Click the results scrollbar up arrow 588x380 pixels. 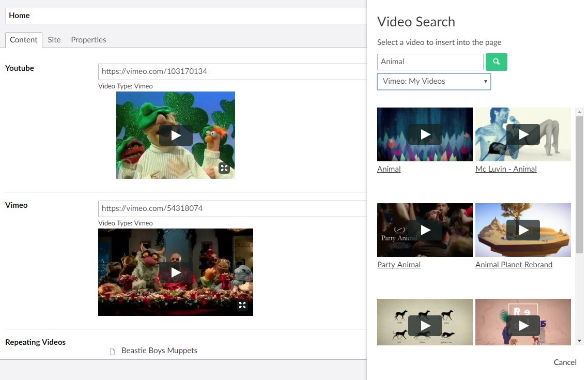coord(579,112)
